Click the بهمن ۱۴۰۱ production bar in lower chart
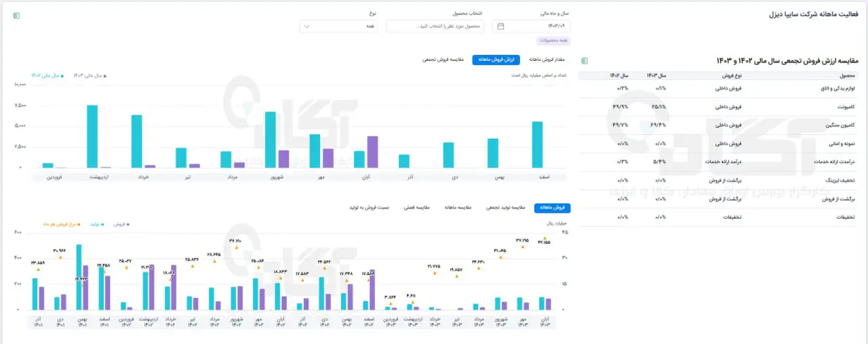The height and width of the screenshot is (344, 868). point(79,278)
